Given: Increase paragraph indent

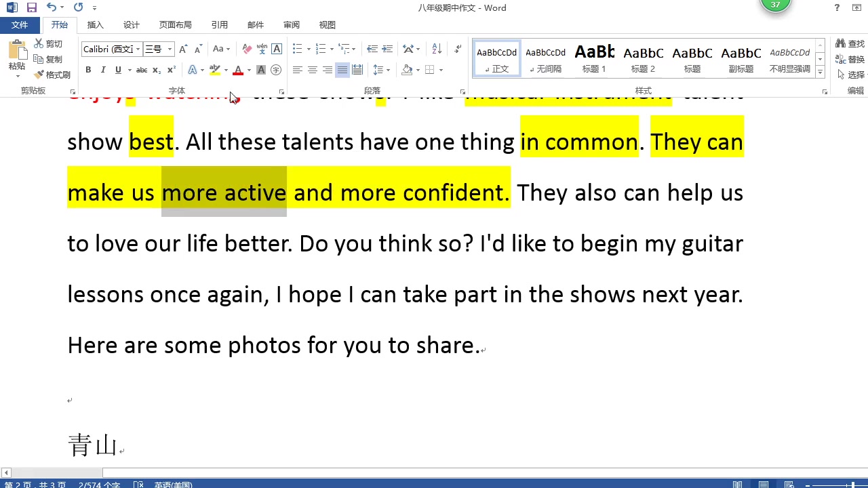Looking at the screenshot, I should [x=387, y=49].
